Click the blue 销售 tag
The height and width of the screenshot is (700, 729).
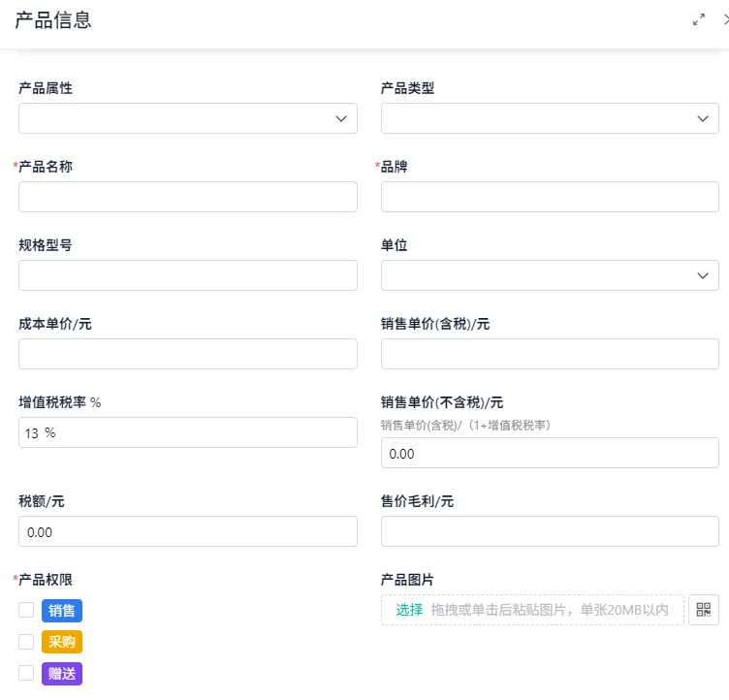[62, 611]
